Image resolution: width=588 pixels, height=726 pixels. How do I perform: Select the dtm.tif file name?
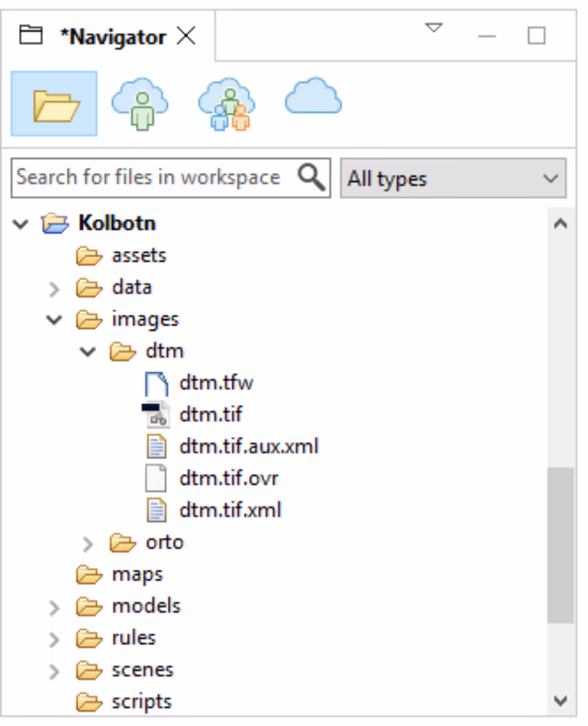coord(210,415)
